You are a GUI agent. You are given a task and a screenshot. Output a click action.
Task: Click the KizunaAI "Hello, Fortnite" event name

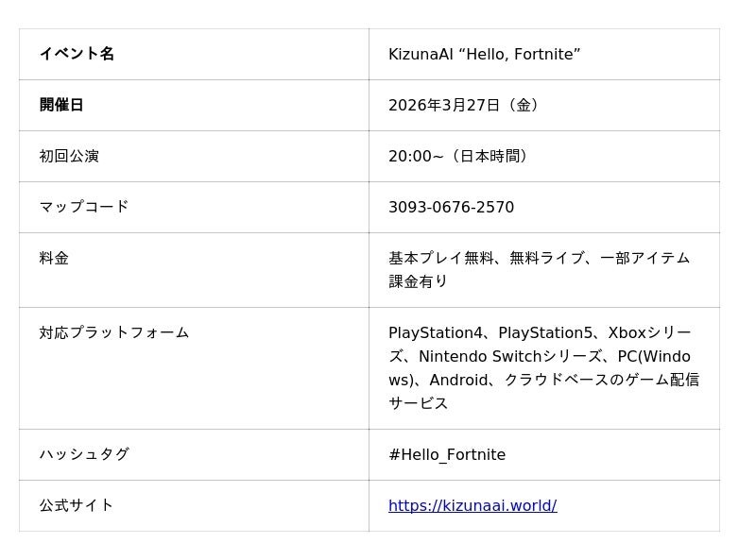point(484,54)
